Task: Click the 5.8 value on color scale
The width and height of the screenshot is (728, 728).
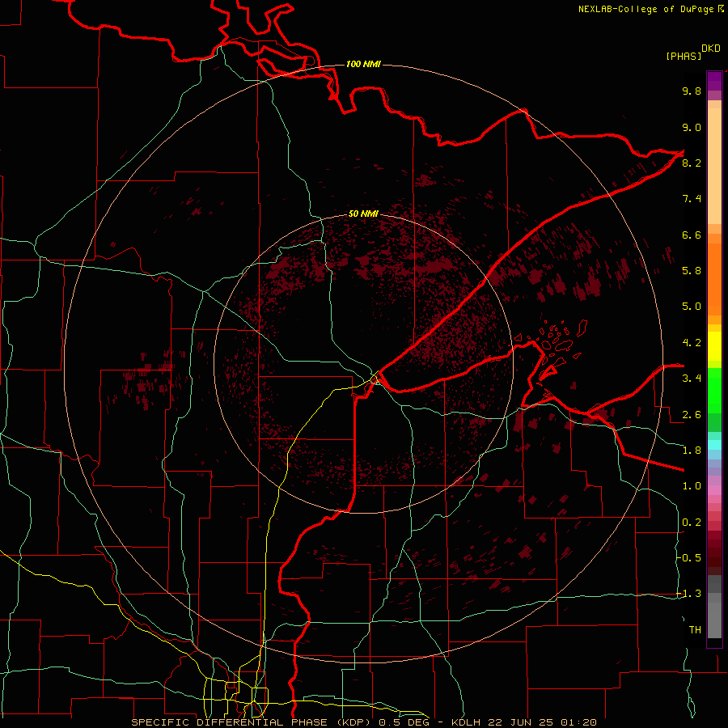Action: tap(692, 270)
